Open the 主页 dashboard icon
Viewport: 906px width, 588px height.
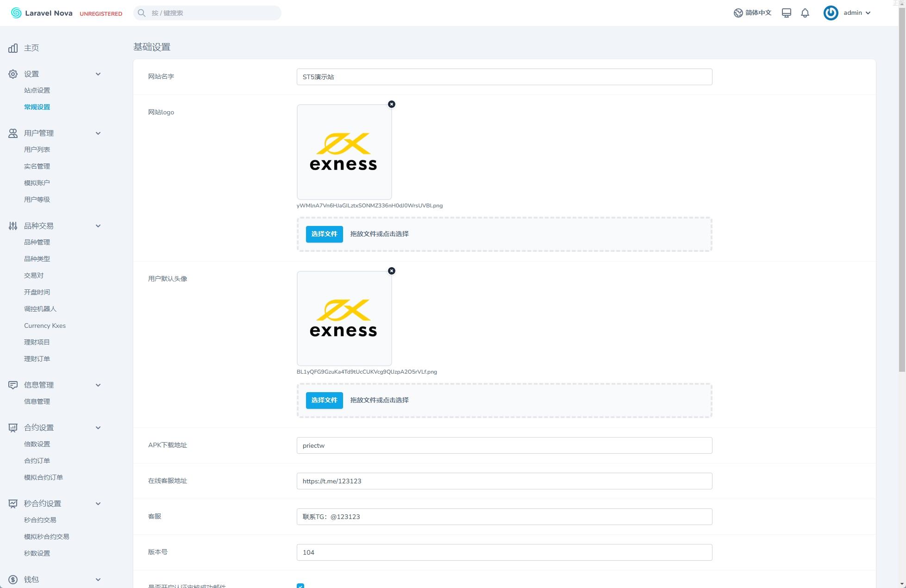(13, 48)
